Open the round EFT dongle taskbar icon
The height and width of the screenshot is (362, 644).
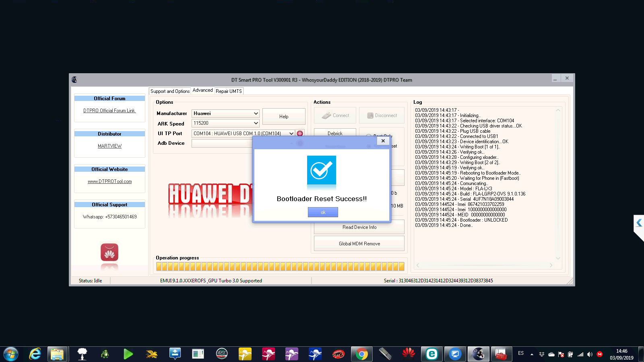(222, 354)
